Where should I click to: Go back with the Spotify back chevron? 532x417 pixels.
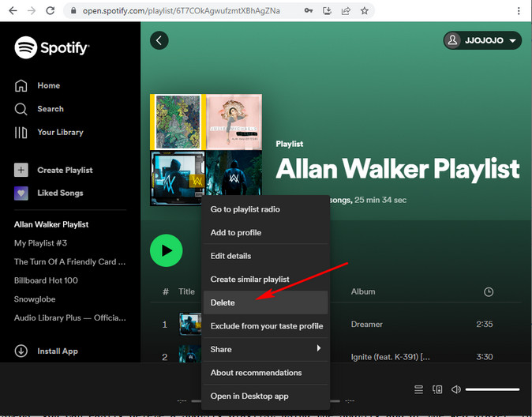point(159,40)
